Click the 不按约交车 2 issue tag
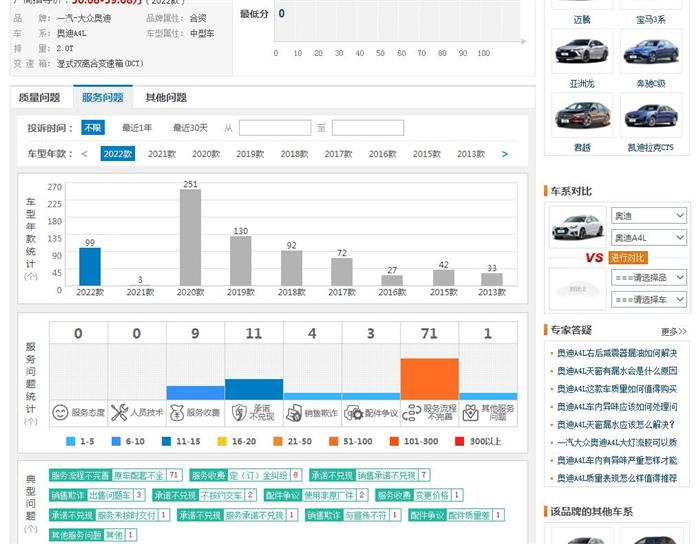700x544 pixels. pos(204,495)
